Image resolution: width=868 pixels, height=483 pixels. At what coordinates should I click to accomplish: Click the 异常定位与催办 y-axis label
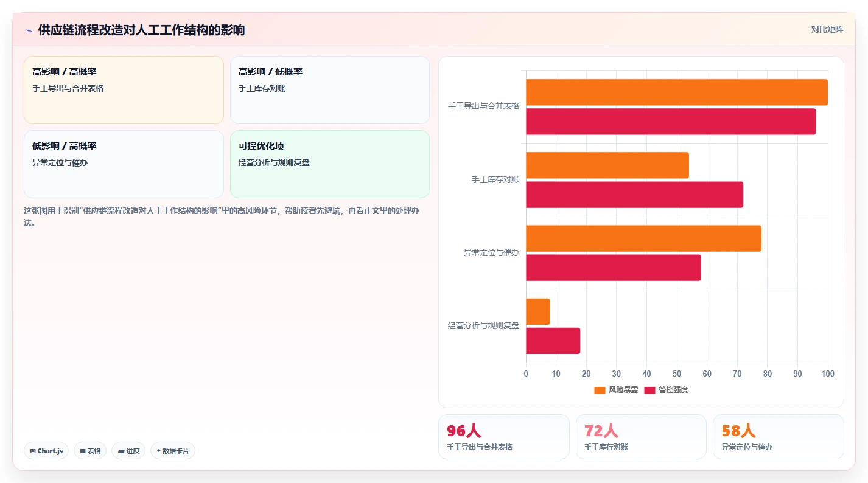click(492, 252)
